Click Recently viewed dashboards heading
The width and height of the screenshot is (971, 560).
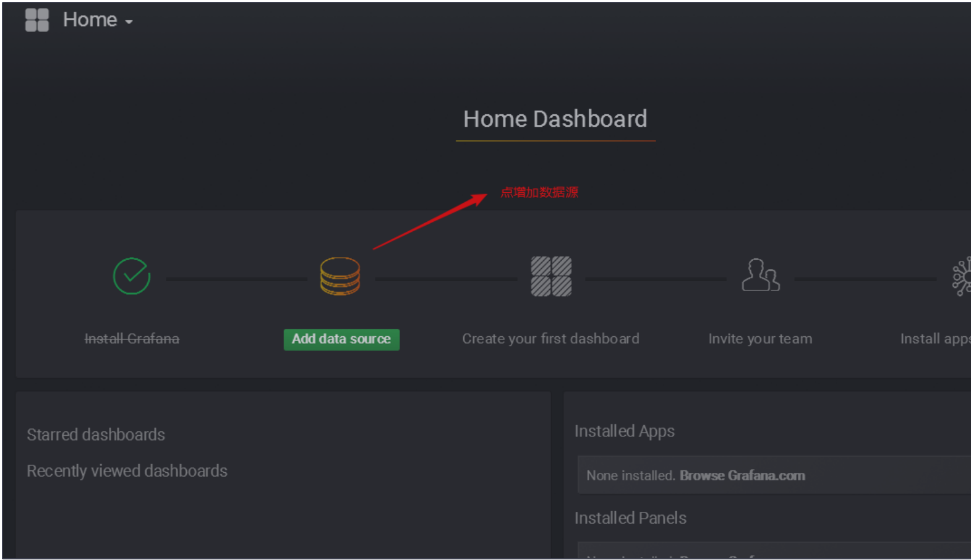pyautogui.click(x=127, y=471)
